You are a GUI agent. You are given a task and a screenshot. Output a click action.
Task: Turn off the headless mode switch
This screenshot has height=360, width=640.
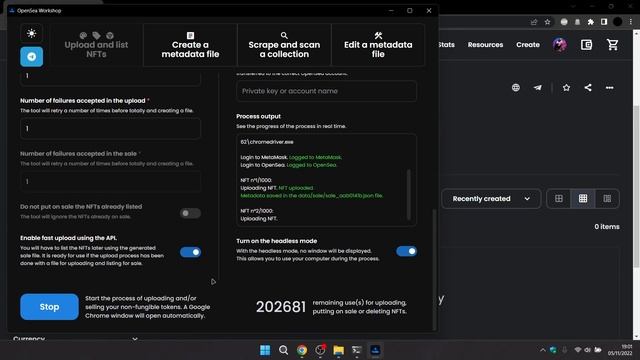[x=406, y=251]
